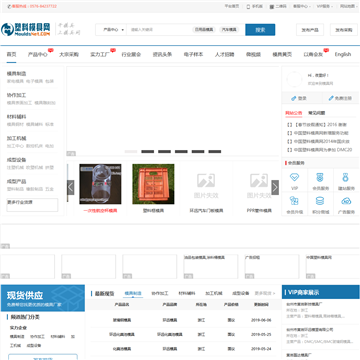Switch to the 常见问题 tab

pos(317,113)
